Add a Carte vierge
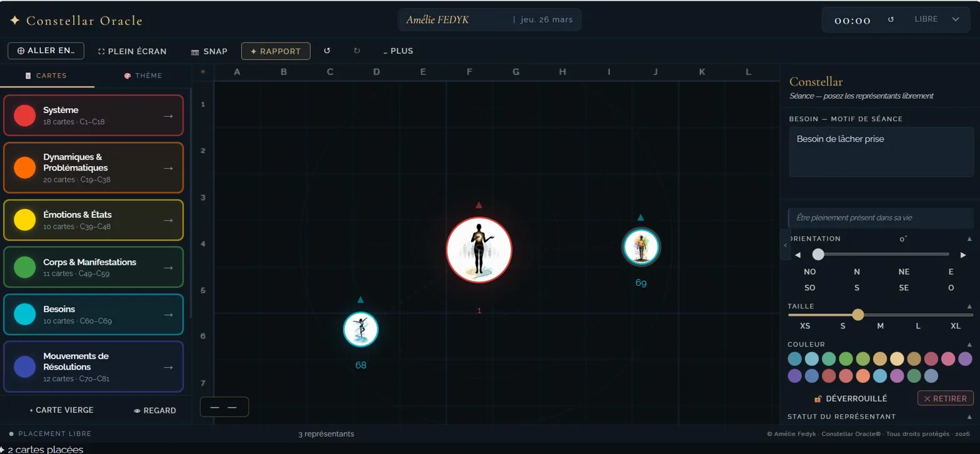 (x=61, y=410)
